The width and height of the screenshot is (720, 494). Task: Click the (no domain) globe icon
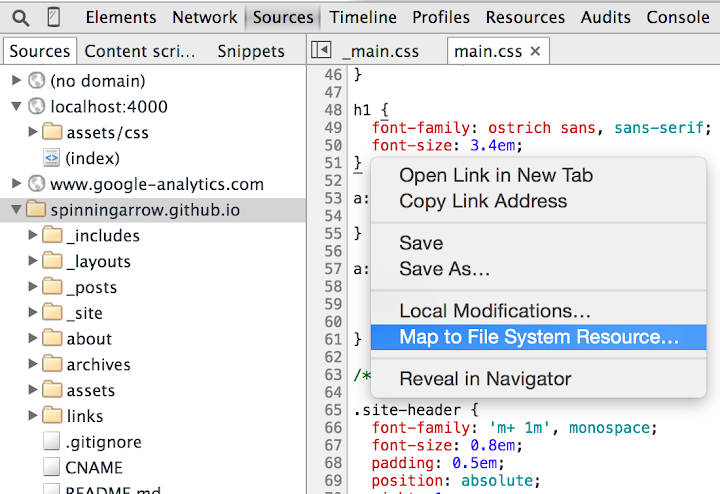click(x=36, y=80)
